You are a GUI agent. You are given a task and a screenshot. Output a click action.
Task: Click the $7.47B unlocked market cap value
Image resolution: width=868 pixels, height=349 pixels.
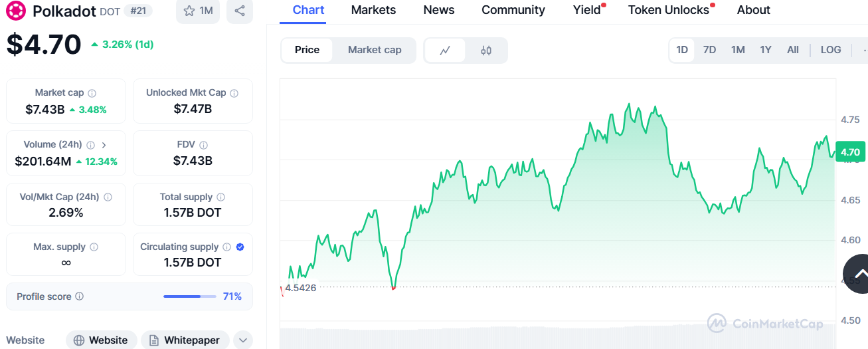(x=193, y=109)
